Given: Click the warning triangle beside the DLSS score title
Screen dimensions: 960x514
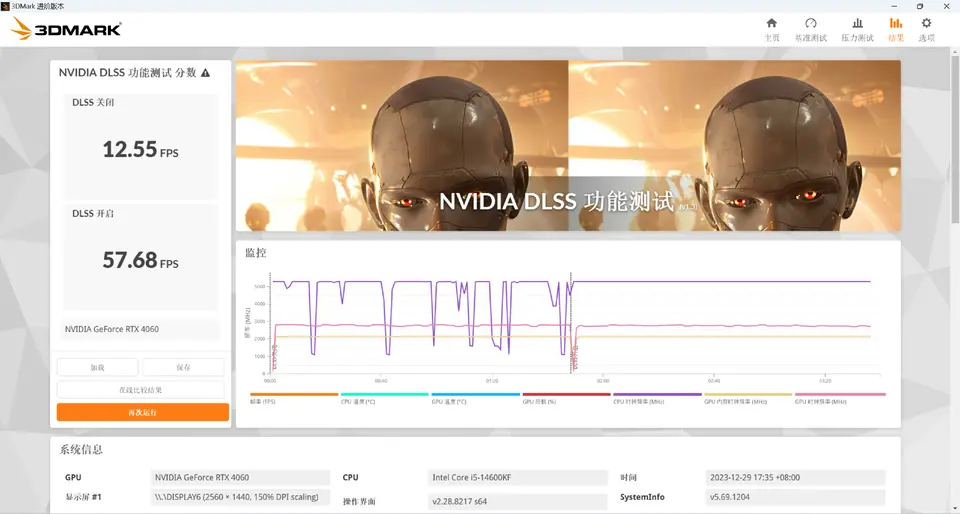Looking at the screenshot, I should (x=205, y=73).
